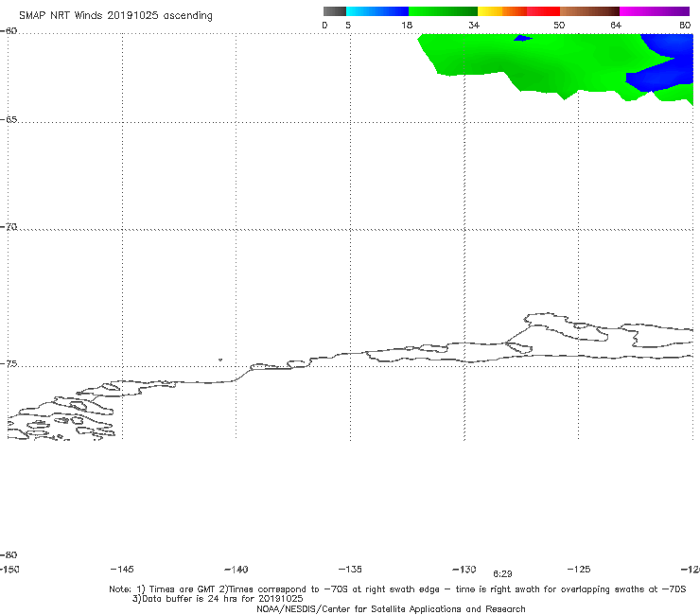Click the longitude label '-140'
This screenshot has width=700, height=615.
[x=236, y=570]
